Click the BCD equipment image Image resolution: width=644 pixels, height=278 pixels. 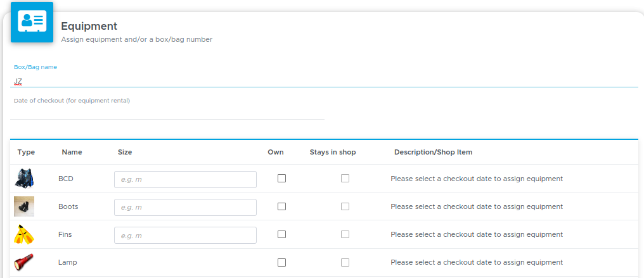pos(24,179)
